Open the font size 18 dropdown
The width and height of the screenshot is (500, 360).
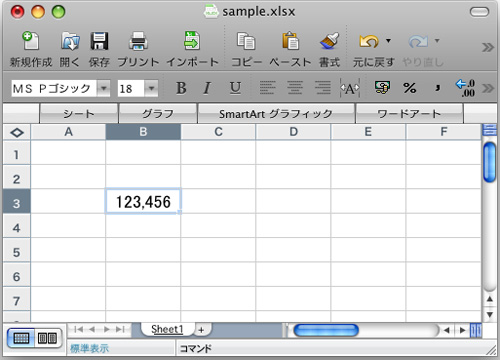pyautogui.click(x=151, y=89)
